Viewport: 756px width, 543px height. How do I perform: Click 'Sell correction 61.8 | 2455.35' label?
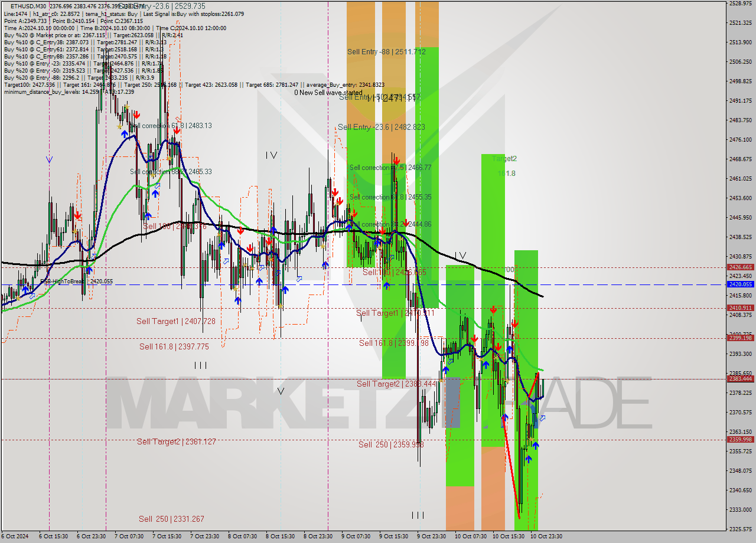(x=390, y=197)
